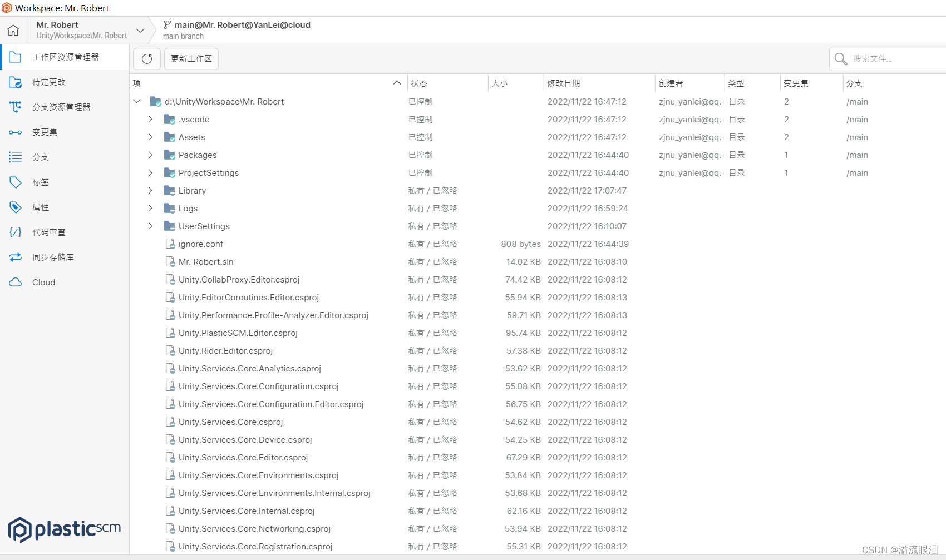
Task: Sort by the 创建者 column header
Action: point(690,83)
